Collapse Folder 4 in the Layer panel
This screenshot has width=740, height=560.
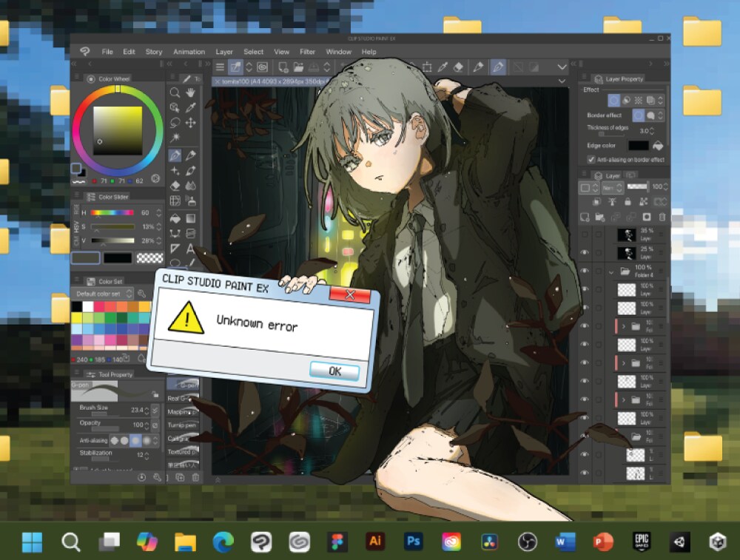tap(611, 272)
